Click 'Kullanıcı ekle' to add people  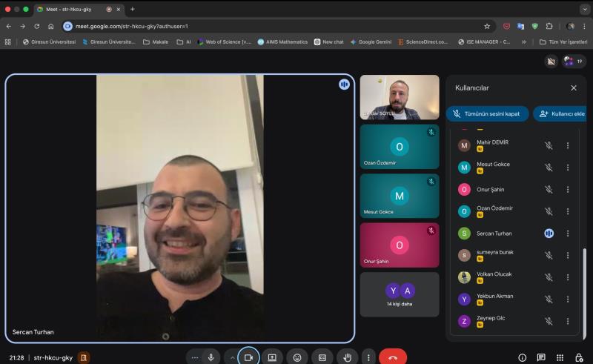click(x=562, y=113)
